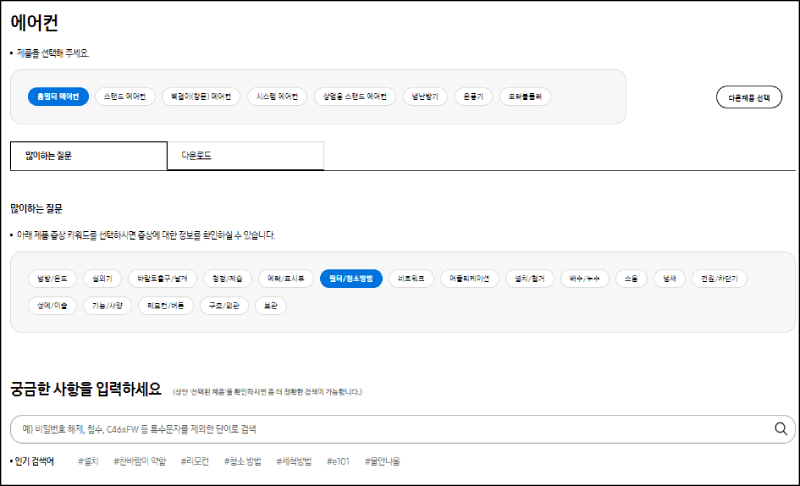Select the 실외기 symptom keyword
The height and width of the screenshot is (486, 800).
(102, 278)
